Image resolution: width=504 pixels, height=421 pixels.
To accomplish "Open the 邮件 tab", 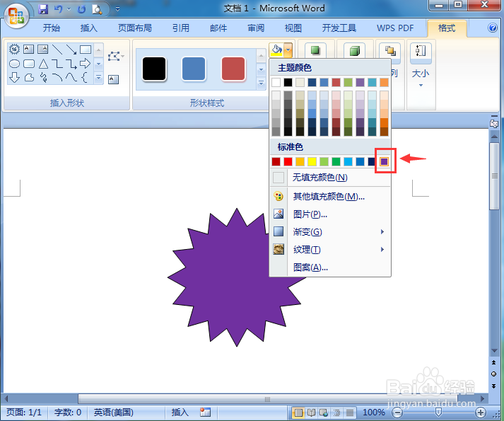I will [x=218, y=28].
